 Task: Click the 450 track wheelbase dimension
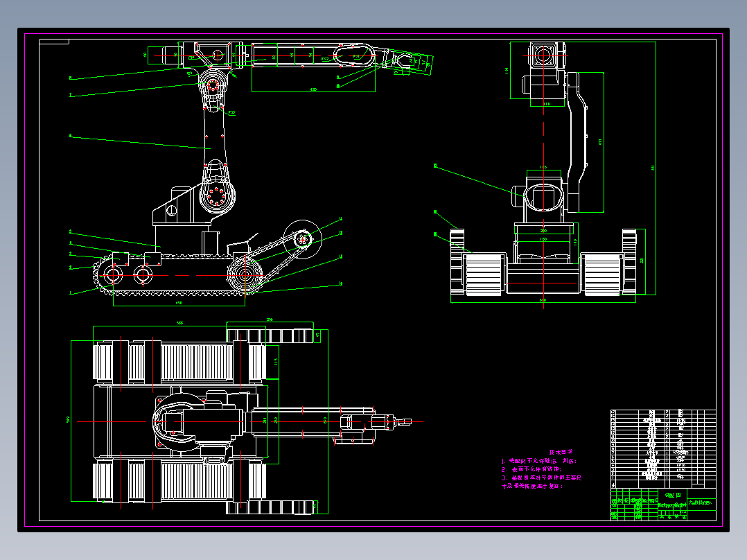[x=179, y=303]
